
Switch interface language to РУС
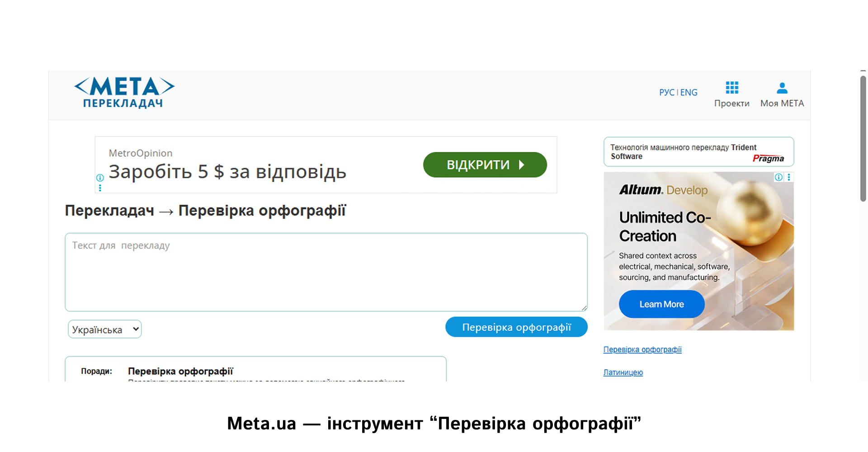668,92
